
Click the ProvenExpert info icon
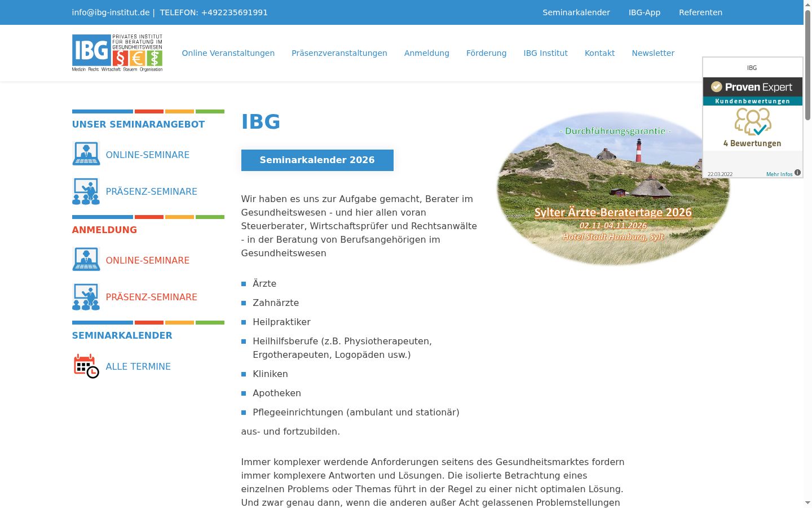tap(797, 173)
